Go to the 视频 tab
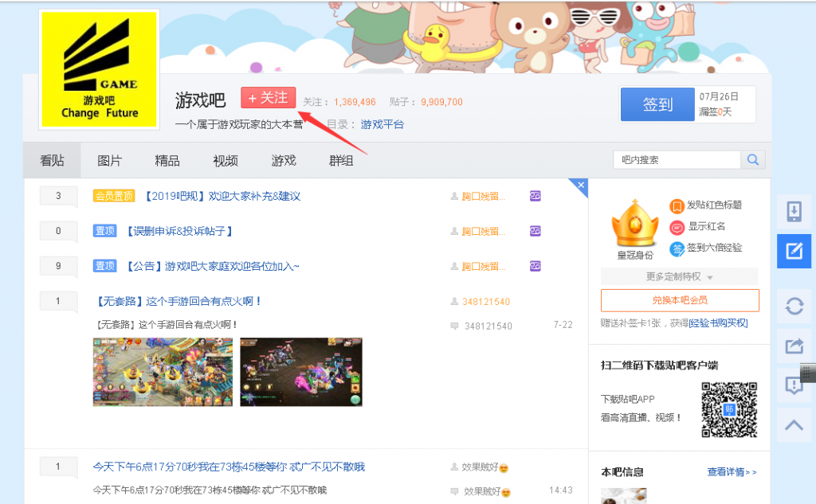 [x=226, y=161]
